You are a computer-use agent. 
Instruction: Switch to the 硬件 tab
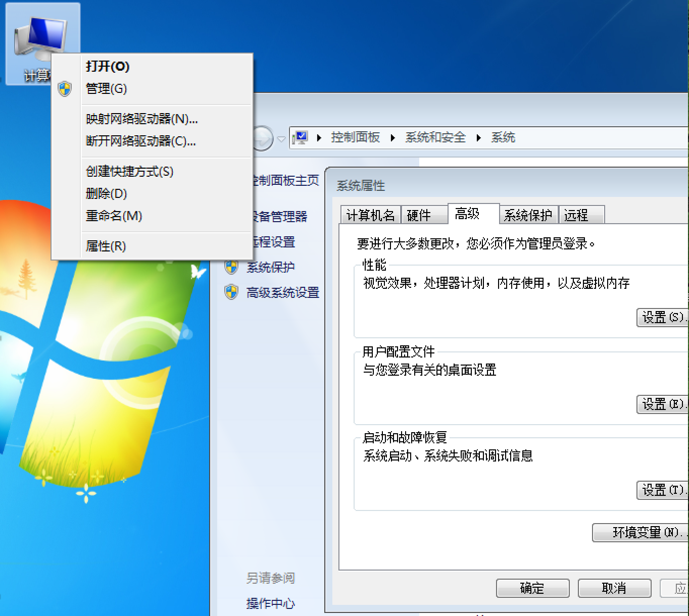click(424, 215)
